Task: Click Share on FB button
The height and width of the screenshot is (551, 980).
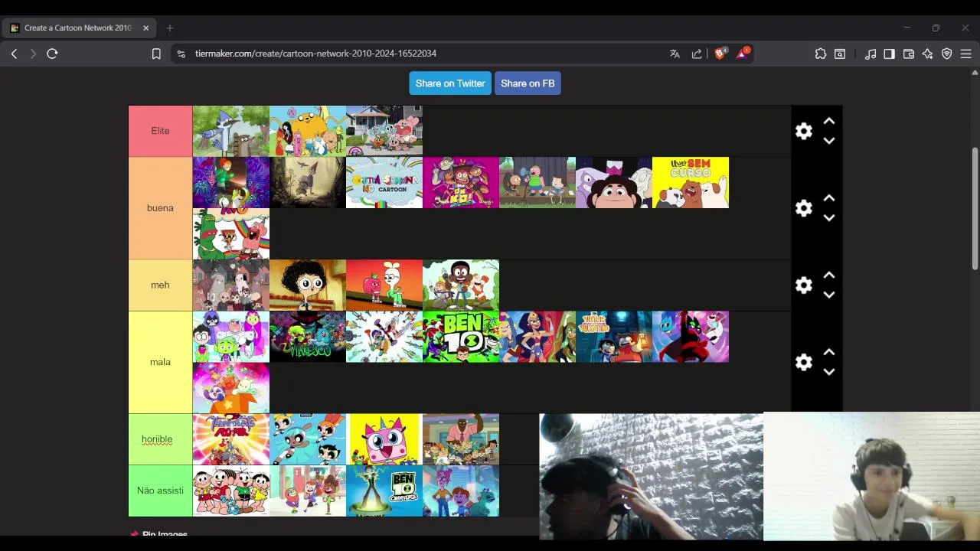Action: pos(528,83)
